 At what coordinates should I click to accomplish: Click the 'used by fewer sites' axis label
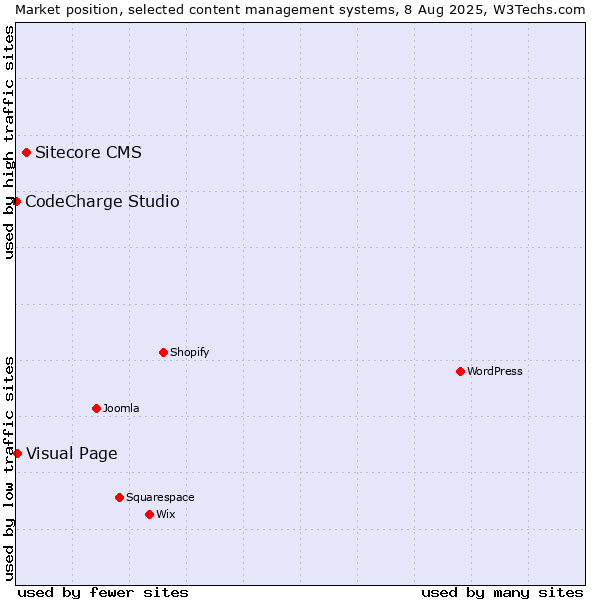pos(103,593)
